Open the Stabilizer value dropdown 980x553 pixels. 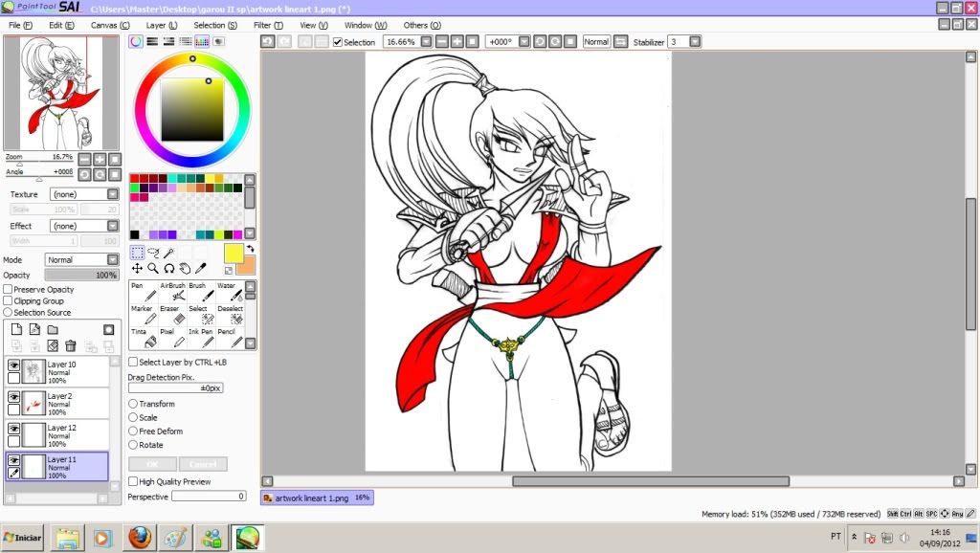(694, 42)
